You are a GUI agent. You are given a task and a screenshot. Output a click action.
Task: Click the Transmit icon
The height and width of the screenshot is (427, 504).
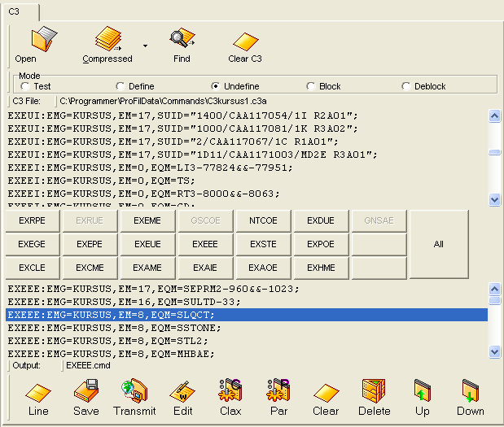(134, 392)
